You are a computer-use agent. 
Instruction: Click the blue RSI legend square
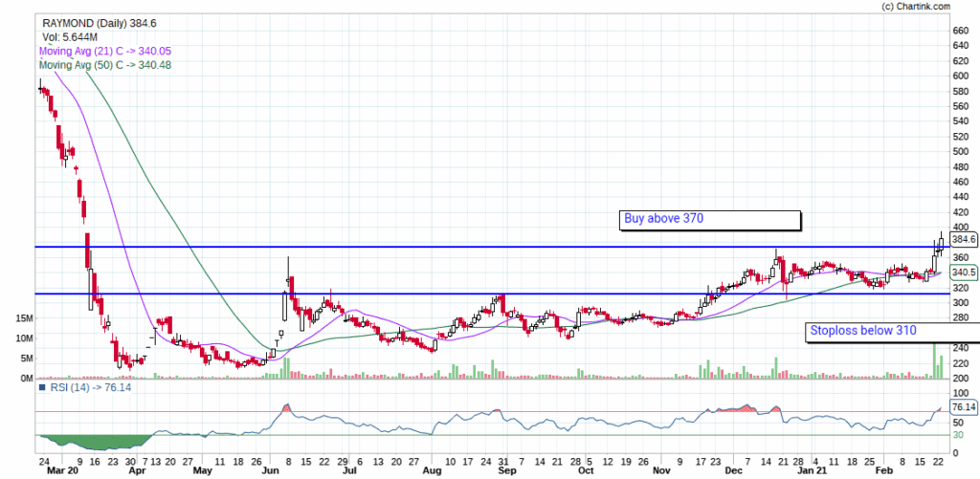click(42, 387)
